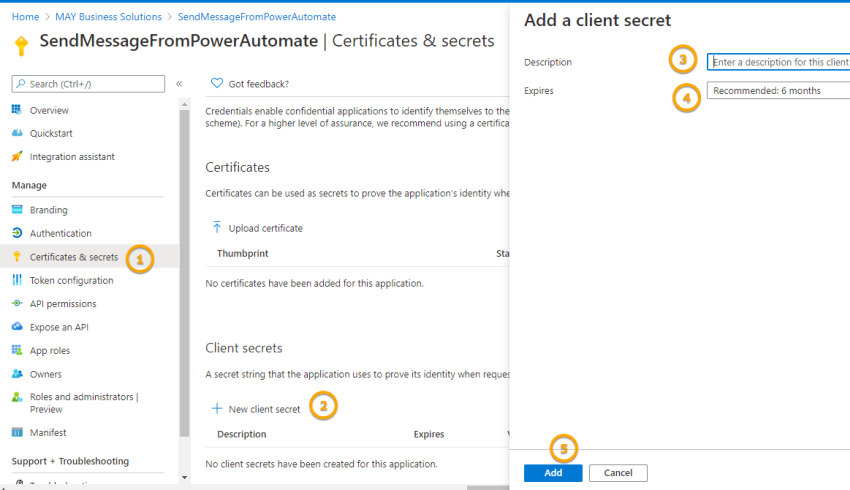Click the sidebar scroll down arrow
The image size is (850, 490).
[184, 478]
